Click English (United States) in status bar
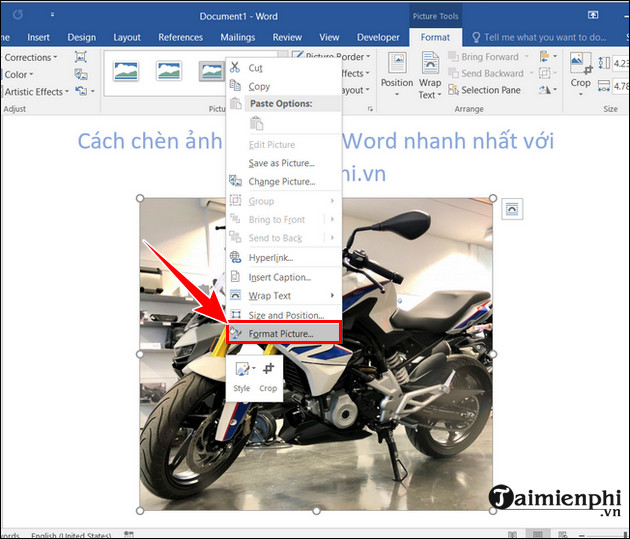This screenshot has height=539, width=630. (x=71, y=535)
